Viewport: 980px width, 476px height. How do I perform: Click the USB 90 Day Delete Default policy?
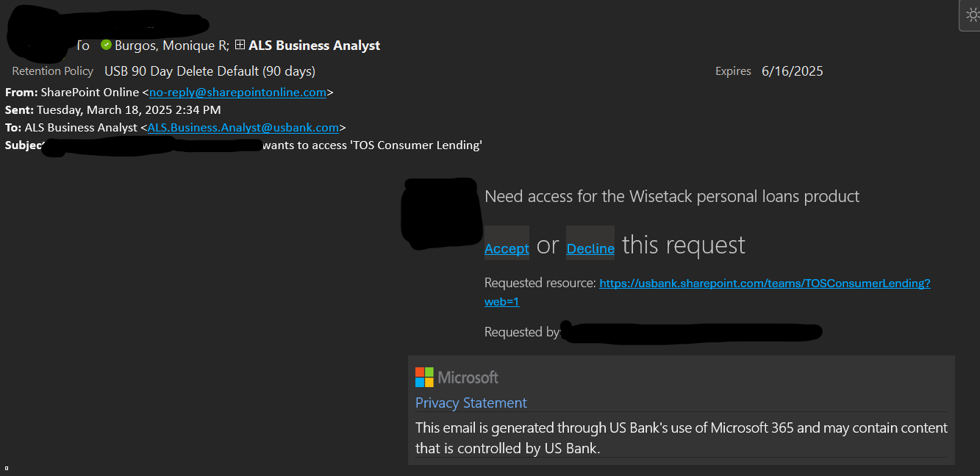210,71
